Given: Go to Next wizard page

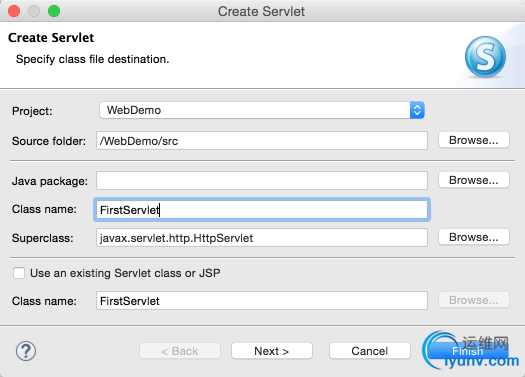Looking at the screenshot, I should tap(272, 351).
